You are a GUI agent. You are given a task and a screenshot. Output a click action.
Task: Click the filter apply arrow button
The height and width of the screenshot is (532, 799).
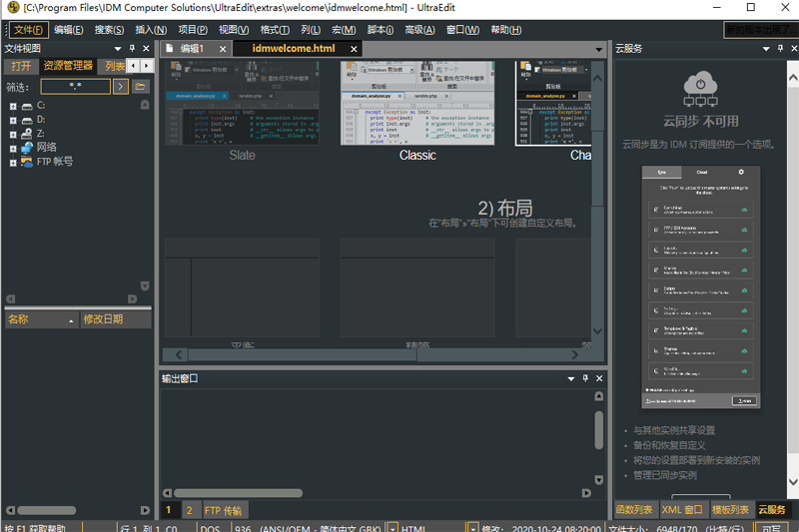pos(121,87)
